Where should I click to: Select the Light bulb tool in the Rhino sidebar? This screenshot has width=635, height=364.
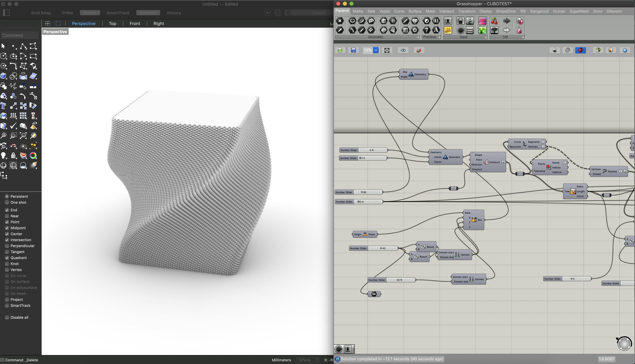(3, 156)
